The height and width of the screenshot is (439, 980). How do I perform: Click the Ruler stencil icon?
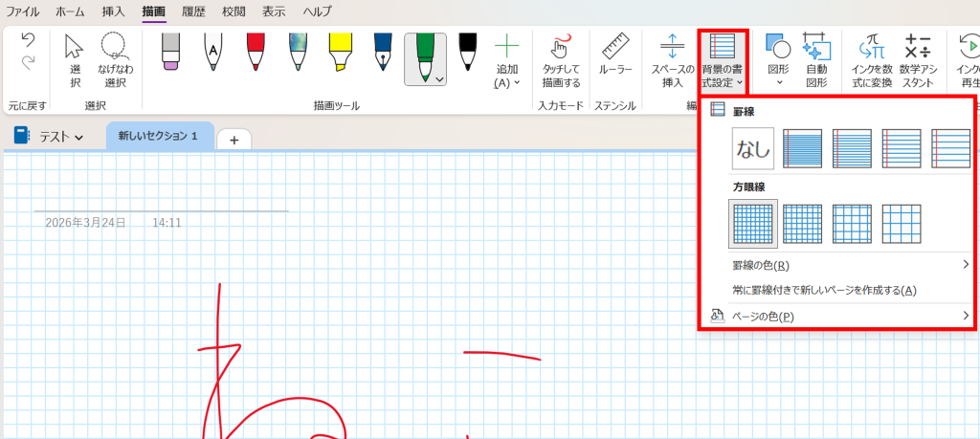pyautogui.click(x=615, y=57)
